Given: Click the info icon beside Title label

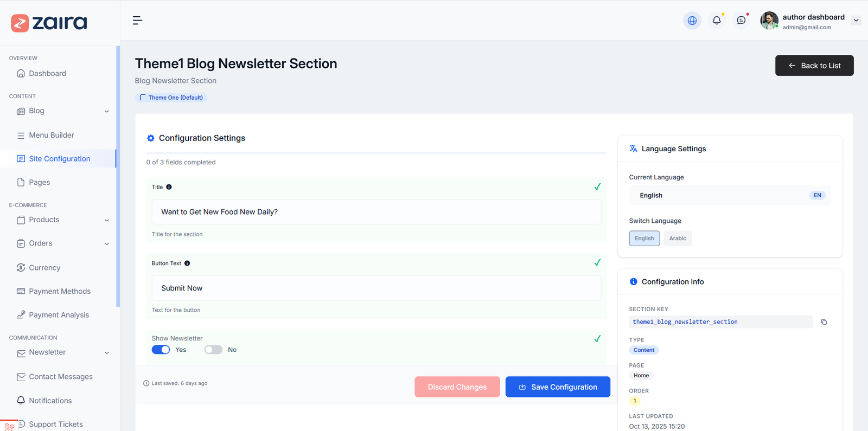Looking at the screenshot, I should [169, 187].
